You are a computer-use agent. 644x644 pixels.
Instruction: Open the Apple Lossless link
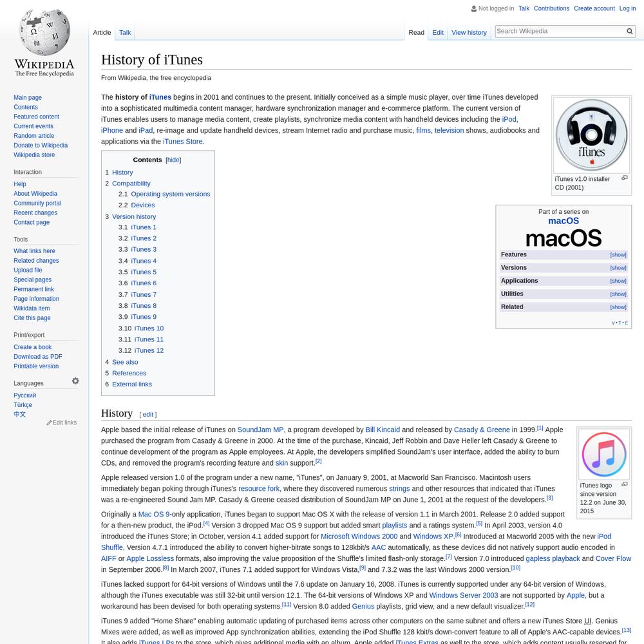click(150, 558)
